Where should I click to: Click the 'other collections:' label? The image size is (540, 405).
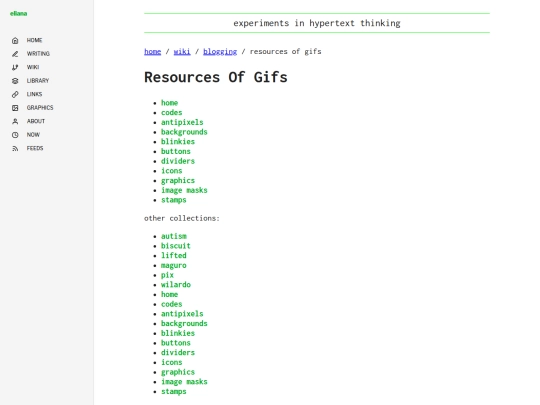182,218
